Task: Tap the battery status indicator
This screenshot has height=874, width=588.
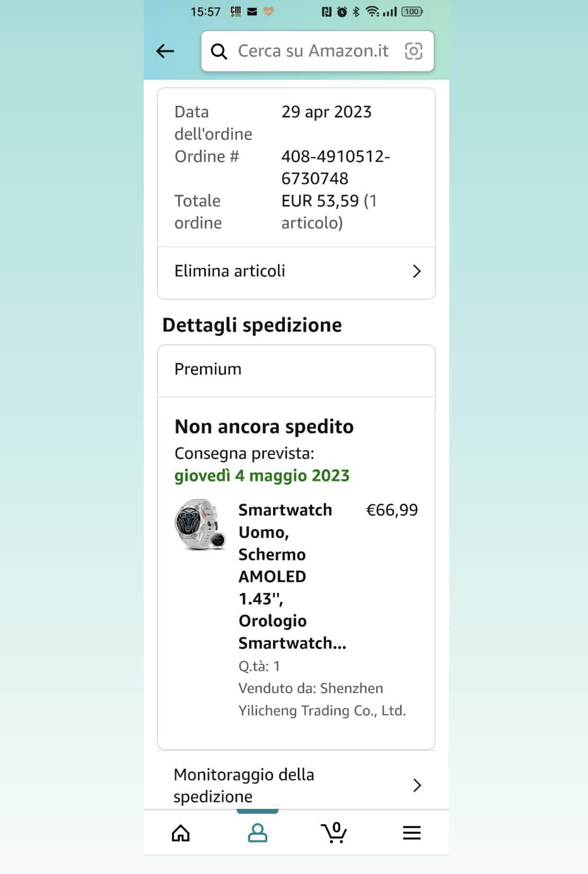Action: click(x=411, y=12)
